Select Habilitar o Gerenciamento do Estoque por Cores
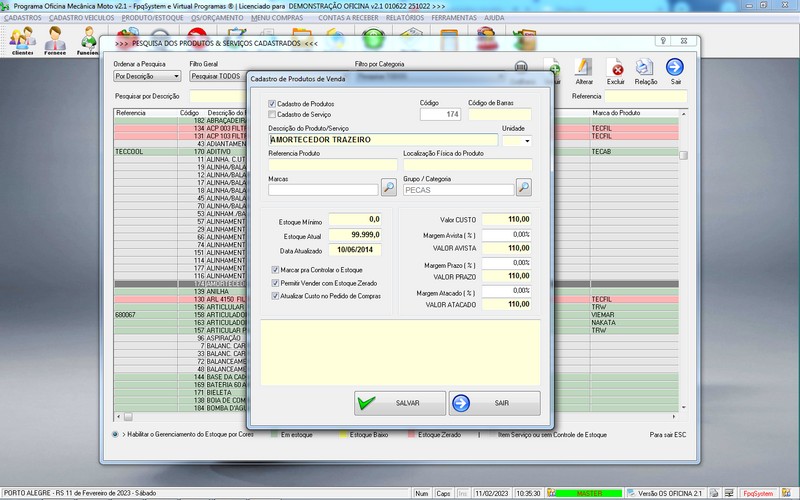The width and height of the screenshot is (800, 500). [x=115, y=435]
